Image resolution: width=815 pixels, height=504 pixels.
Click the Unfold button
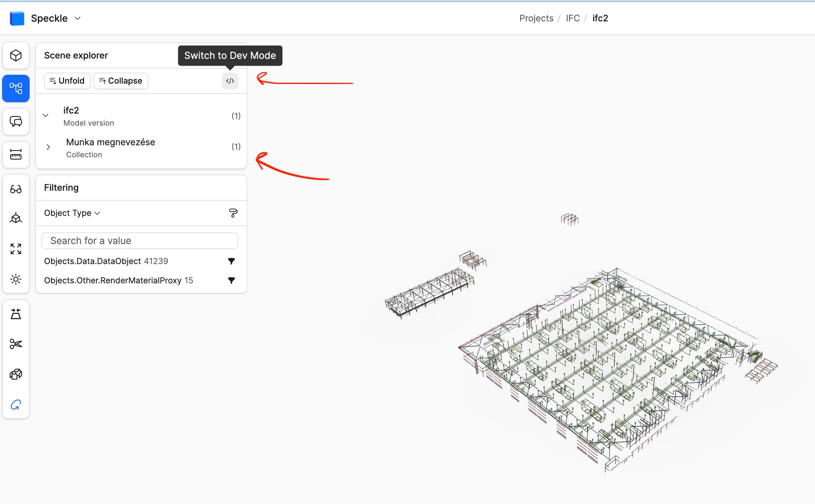(x=67, y=81)
